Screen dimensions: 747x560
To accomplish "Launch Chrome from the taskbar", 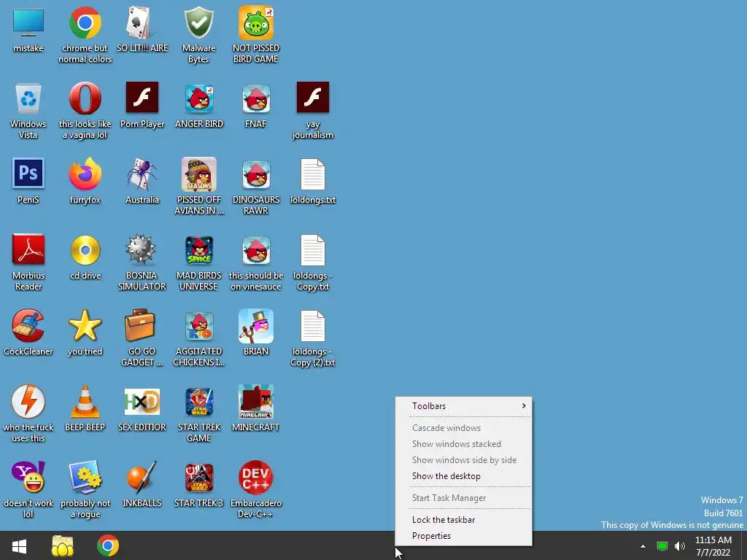I will click(x=108, y=545).
